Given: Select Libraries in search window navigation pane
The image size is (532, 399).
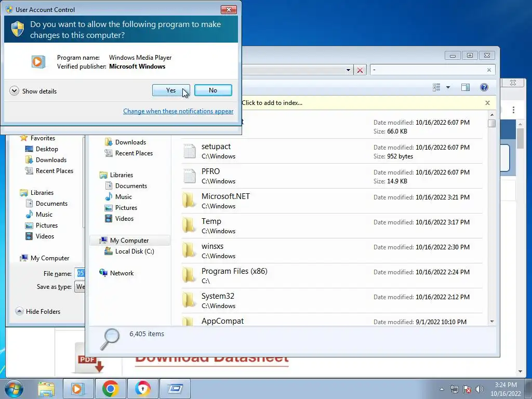Looking at the screenshot, I should (116, 175).
